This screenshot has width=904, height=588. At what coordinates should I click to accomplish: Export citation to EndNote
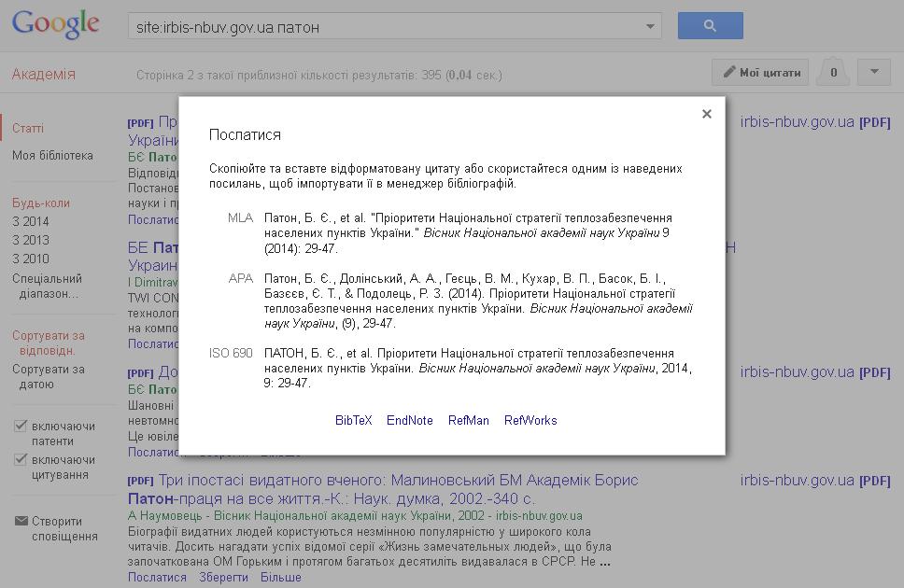(x=409, y=421)
